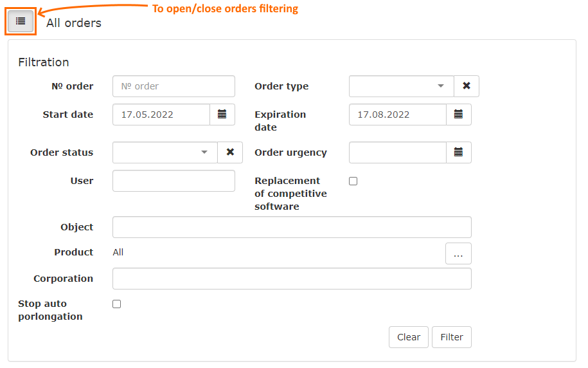Open the Start date calendar picker
This screenshot has width=588, height=368.
click(222, 115)
